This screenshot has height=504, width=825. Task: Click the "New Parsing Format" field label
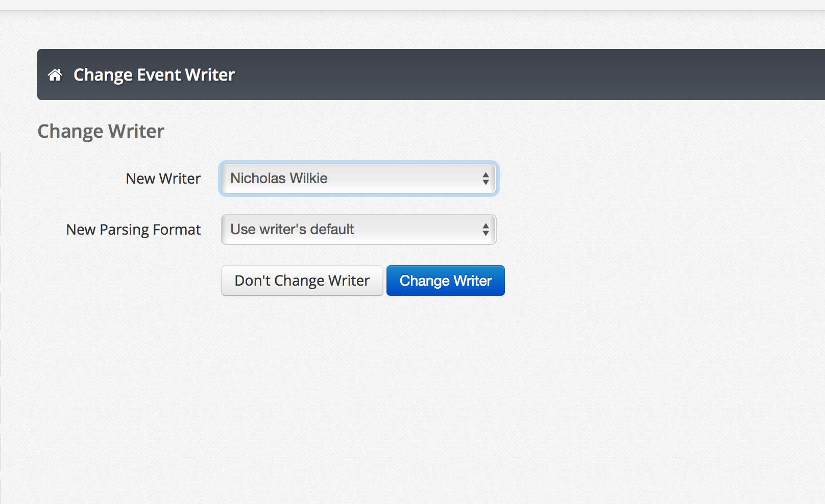coord(134,230)
